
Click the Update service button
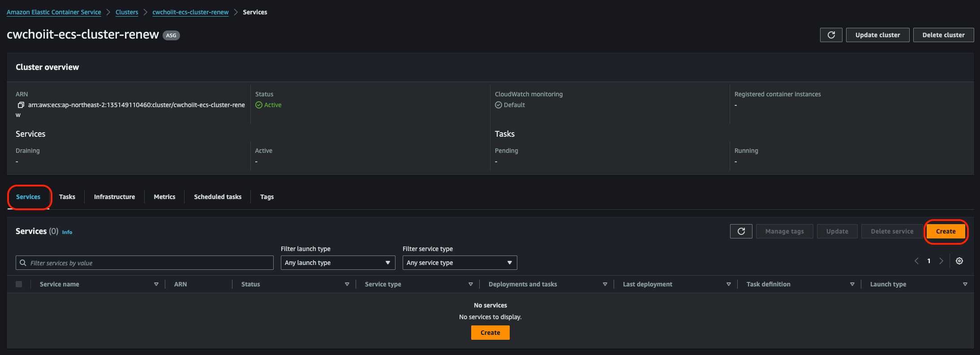pos(837,231)
